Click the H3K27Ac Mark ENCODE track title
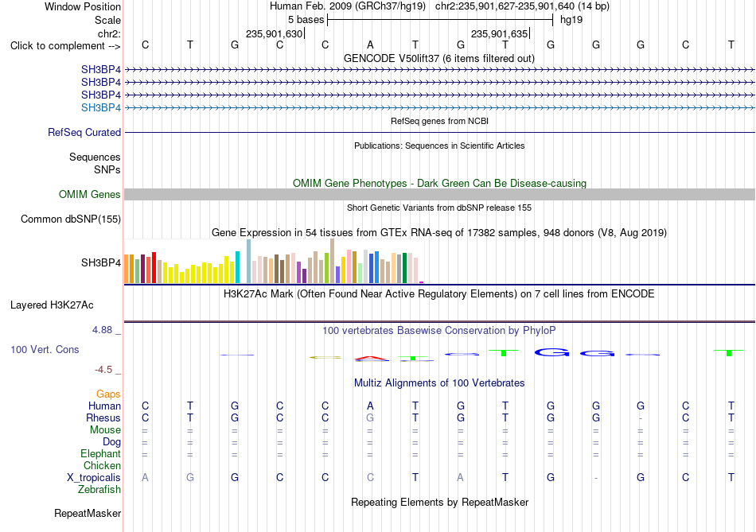 [x=439, y=294]
